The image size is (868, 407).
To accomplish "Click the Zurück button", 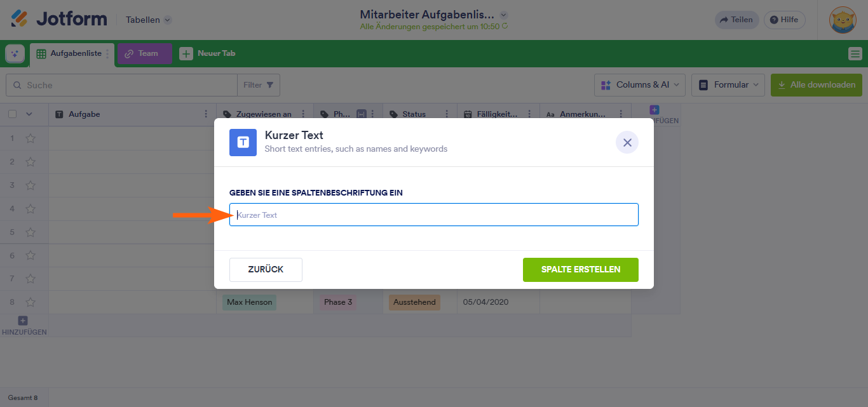I will pyautogui.click(x=266, y=269).
